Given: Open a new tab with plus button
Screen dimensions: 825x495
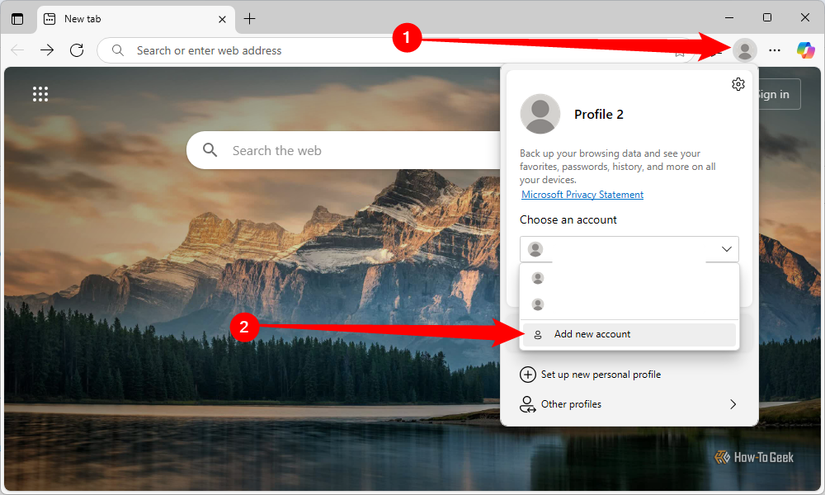Looking at the screenshot, I should pyautogui.click(x=250, y=19).
